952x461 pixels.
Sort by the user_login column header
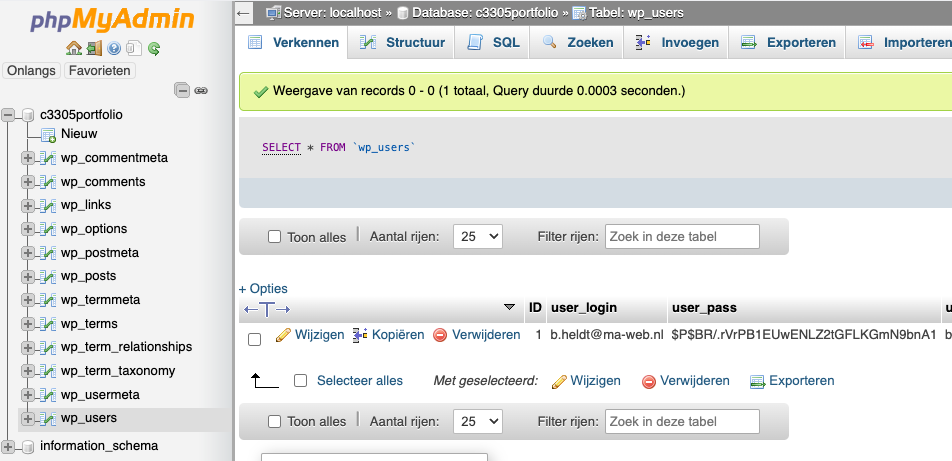tap(583, 308)
